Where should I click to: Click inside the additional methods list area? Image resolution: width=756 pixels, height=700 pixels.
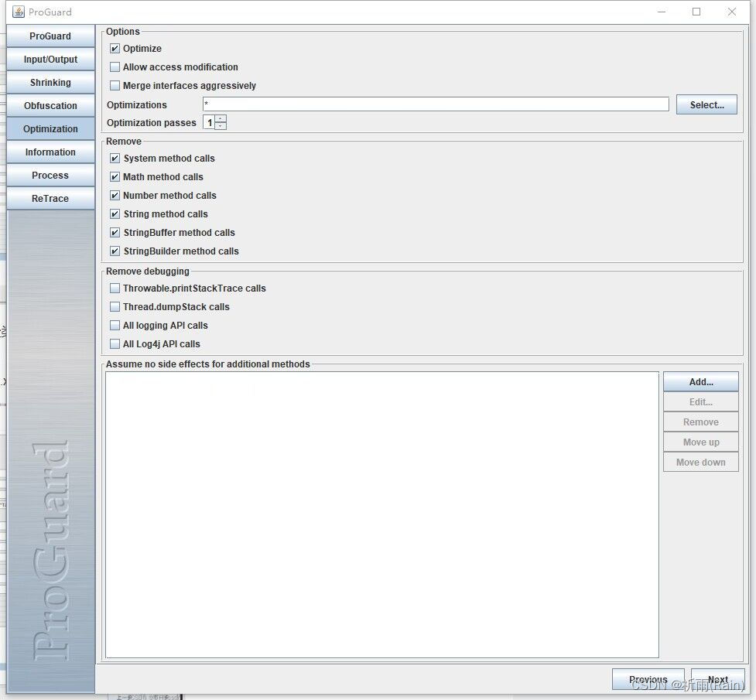381,514
